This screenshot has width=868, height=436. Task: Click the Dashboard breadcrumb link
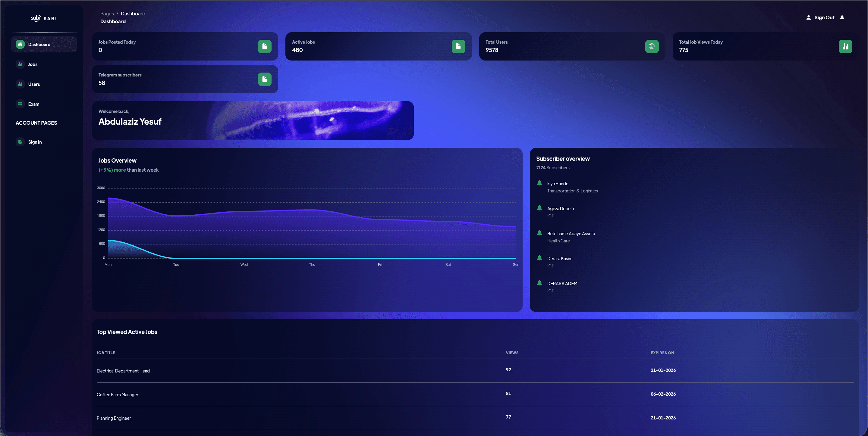133,14
